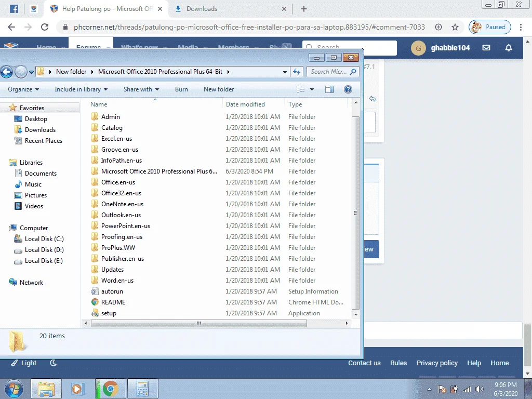The height and width of the screenshot is (399, 532).
Task: Select the Office32.en-us folder
Action: (x=121, y=193)
